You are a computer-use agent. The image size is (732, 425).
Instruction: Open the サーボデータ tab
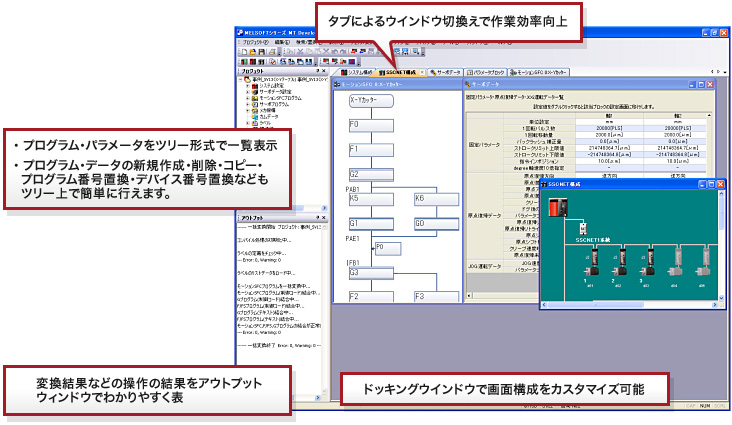coord(448,73)
